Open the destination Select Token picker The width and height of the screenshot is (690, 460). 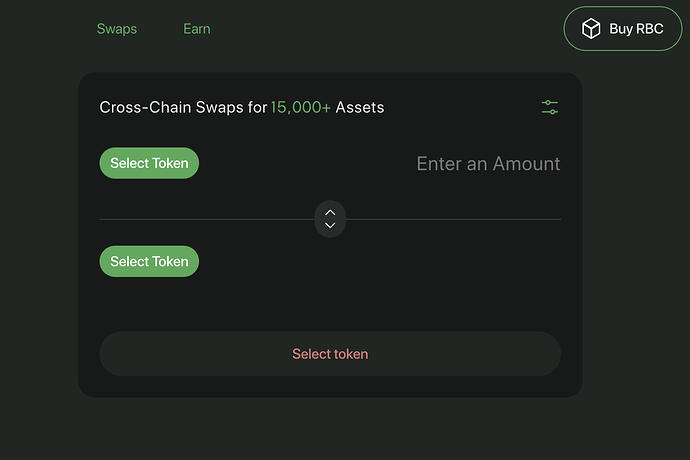(x=149, y=261)
